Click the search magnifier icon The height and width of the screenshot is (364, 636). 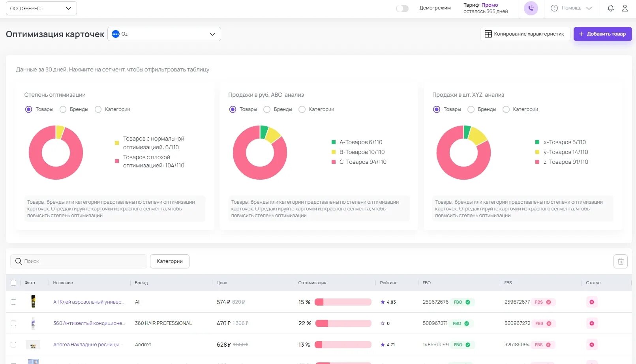click(19, 261)
